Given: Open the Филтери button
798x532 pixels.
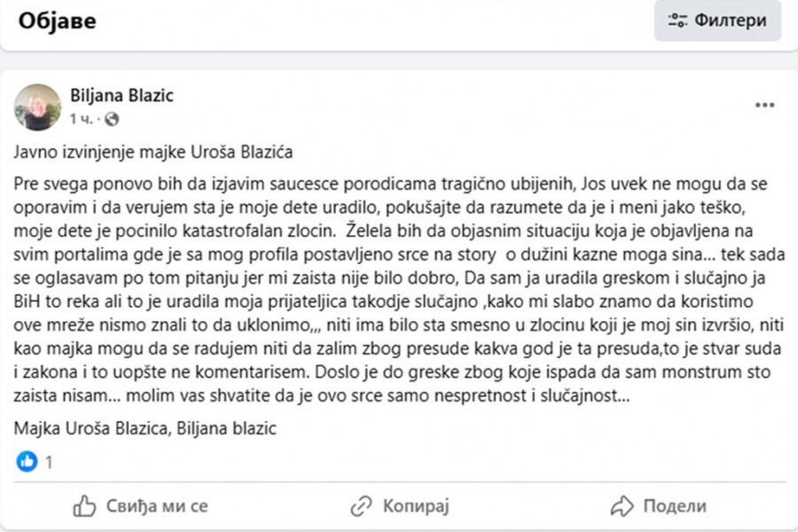Looking at the screenshot, I should coord(717,20).
